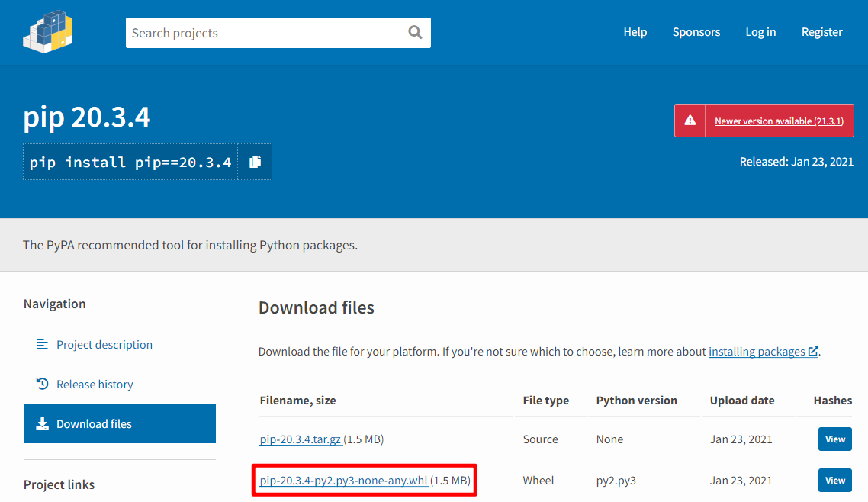
Task: Click the pip install pip==20.3.4 command text
Action: pos(130,163)
